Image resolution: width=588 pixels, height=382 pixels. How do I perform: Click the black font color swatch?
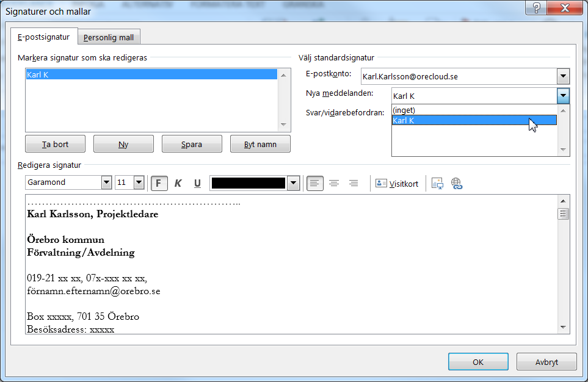point(249,183)
